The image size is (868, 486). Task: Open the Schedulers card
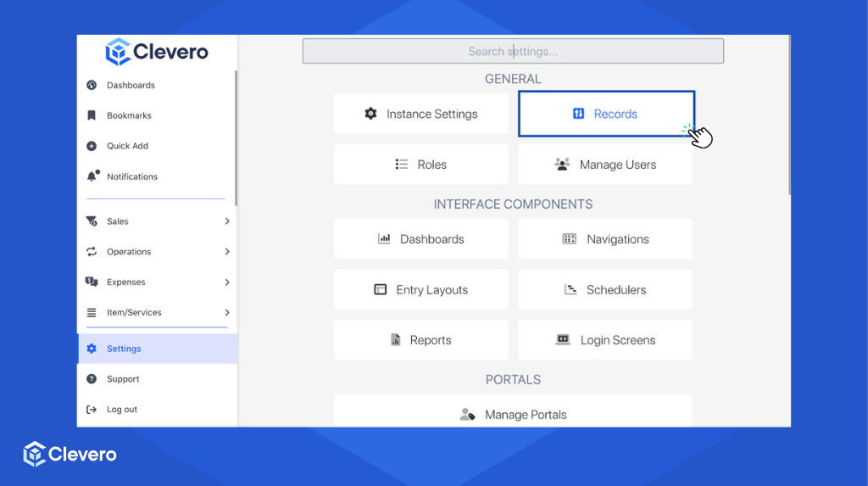pyautogui.click(x=605, y=289)
